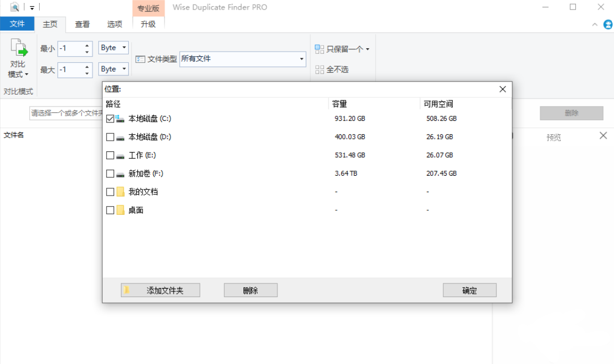Expand the 只保留一个 dropdown arrow
The image size is (614, 364).
click(x=368, y=49)
